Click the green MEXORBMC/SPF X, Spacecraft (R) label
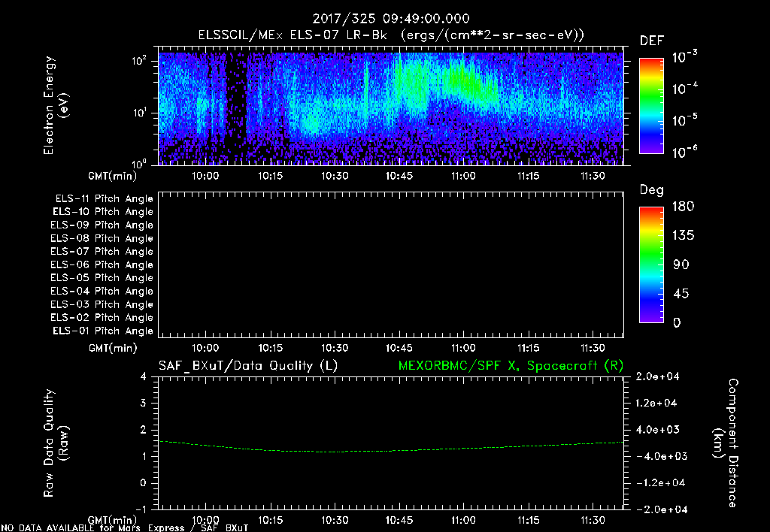Image resolution: width=770 pixels, height=532 pixels. coord(511,366)
